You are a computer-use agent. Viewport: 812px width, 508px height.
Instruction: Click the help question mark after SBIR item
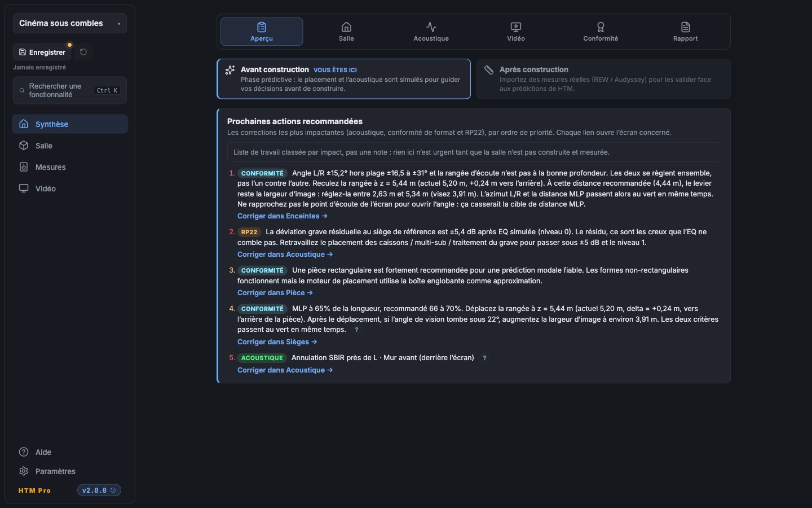[x=484, y=358]
